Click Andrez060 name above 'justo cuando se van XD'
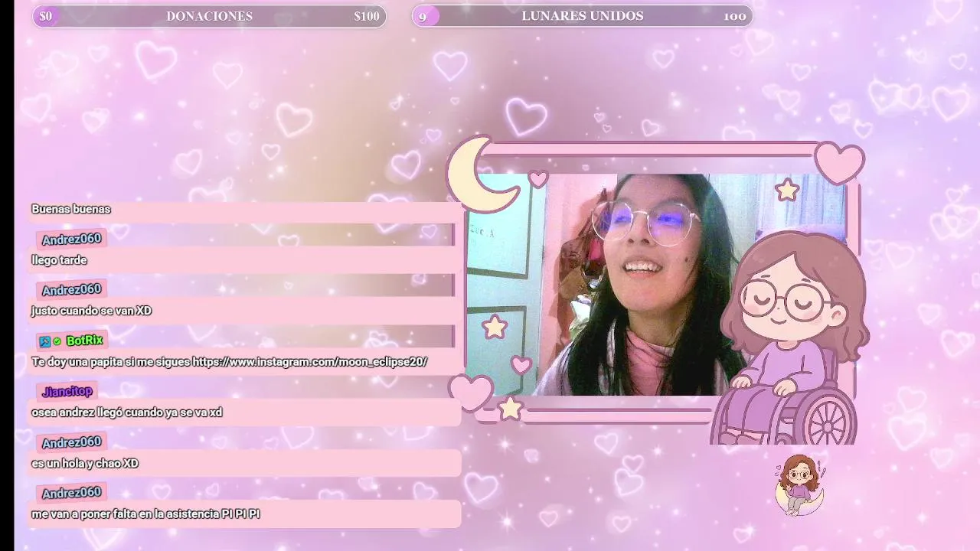 [71, 289]
